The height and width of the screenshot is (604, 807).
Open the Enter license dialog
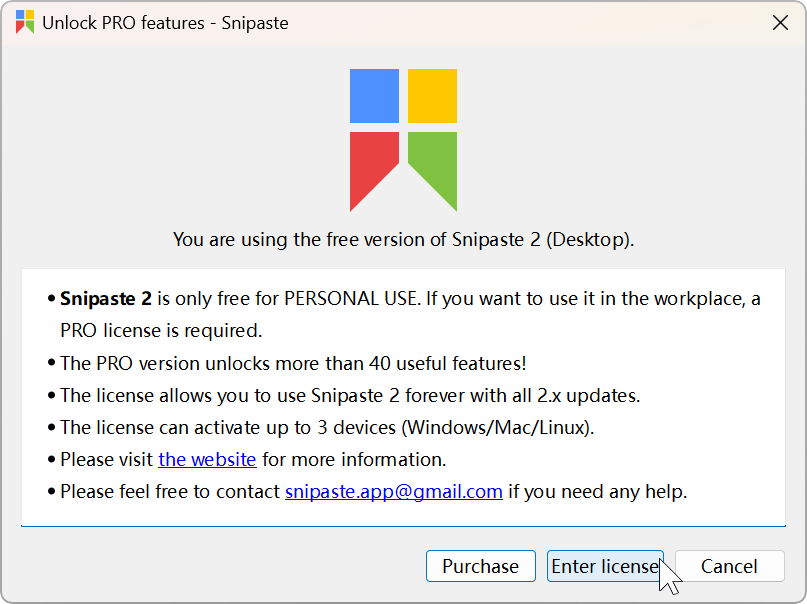(604, 566)
